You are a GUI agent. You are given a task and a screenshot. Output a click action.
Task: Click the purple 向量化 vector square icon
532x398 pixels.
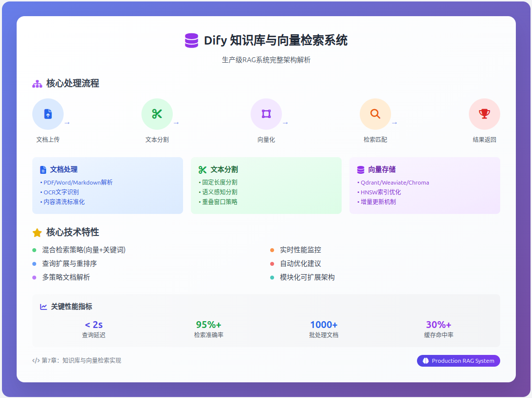[266, 114]
